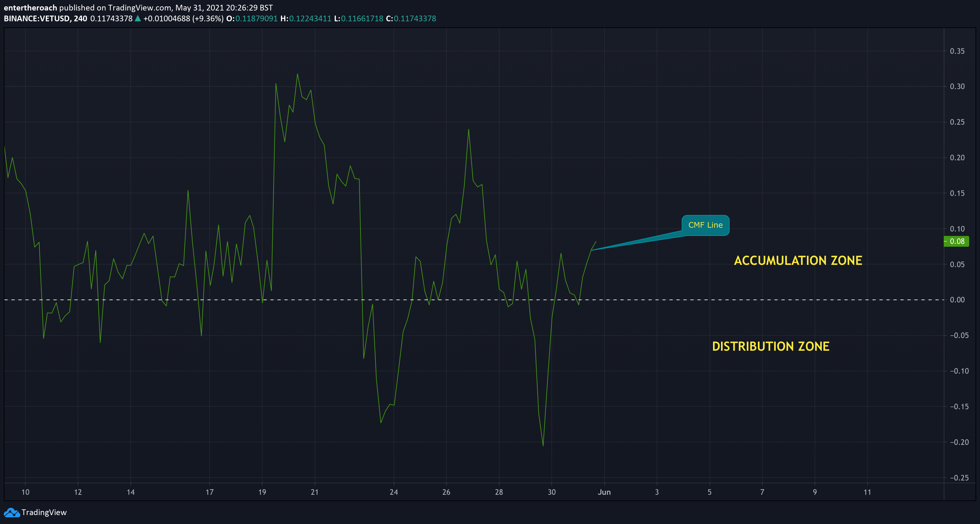The height and width of the screenshot is (524, 980).
Task: Click the 3 date label after Jun
Action: (x=657, y=492)
